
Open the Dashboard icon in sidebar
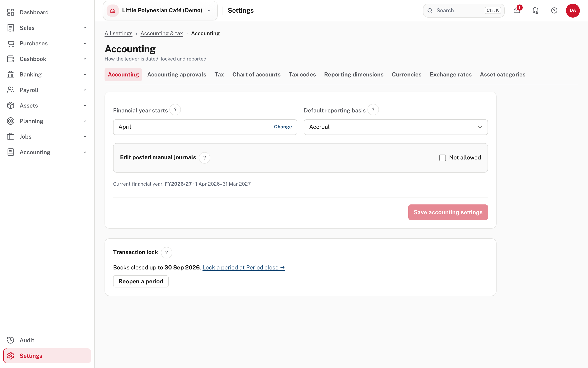[x=10, y=12]
